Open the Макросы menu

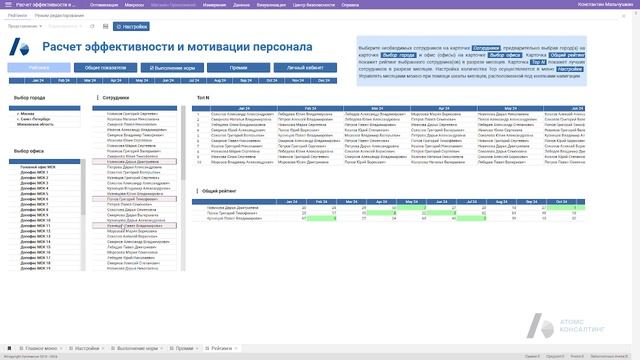pos(134,5)
